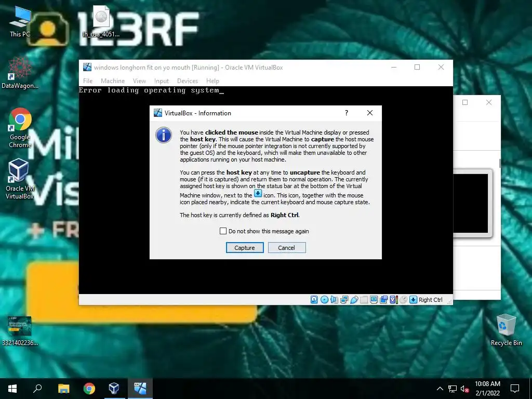Open the View menu
The image size is (532, 399).
(x=139, y=81)
